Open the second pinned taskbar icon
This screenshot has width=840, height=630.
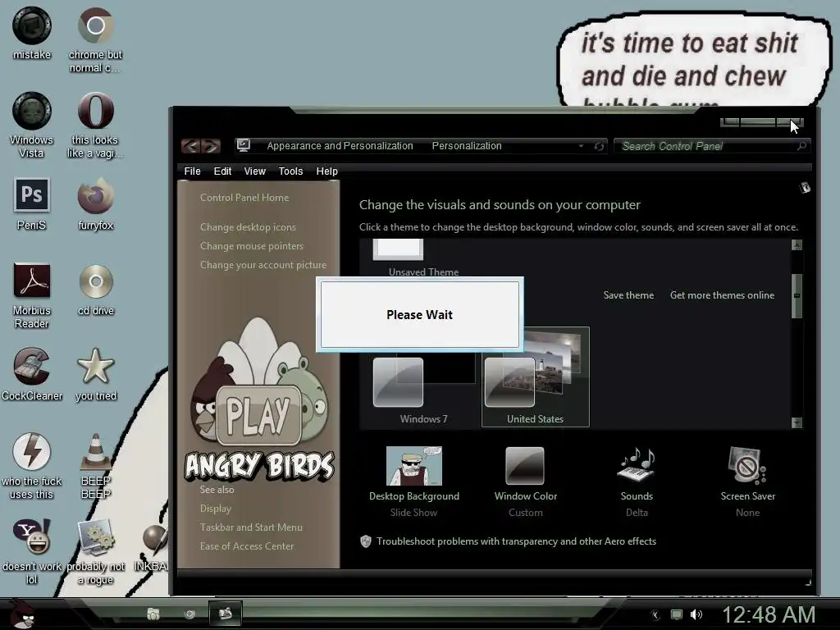[x=189, y=614]
